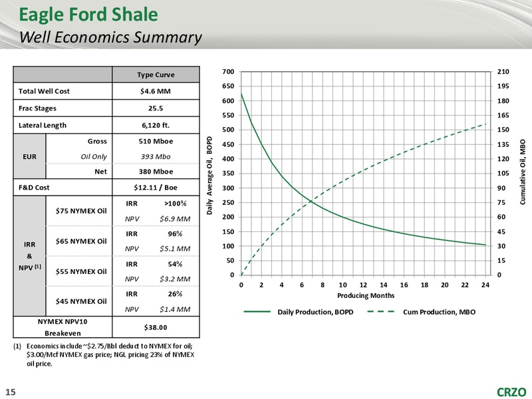Select the '$3.2 MM' NPV value
The height and width of the screenshot is (399, 532).
[x=175, y=279]
